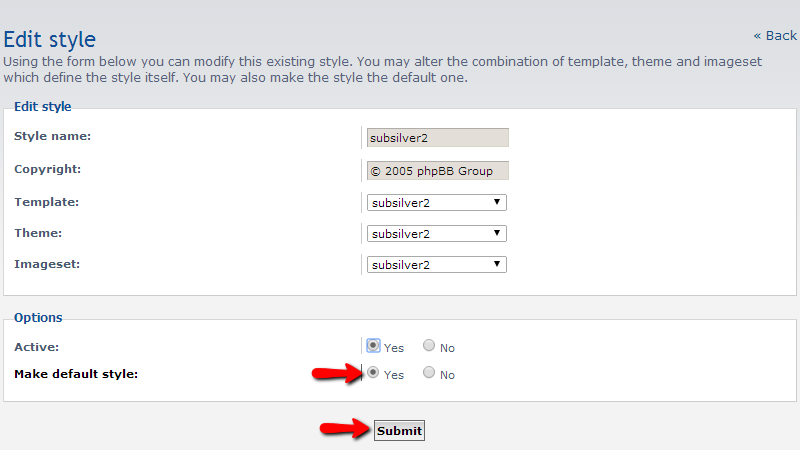Open the Template dropdown
The image size is (800, 450).
pyautogui.click(x=437, y=203)
